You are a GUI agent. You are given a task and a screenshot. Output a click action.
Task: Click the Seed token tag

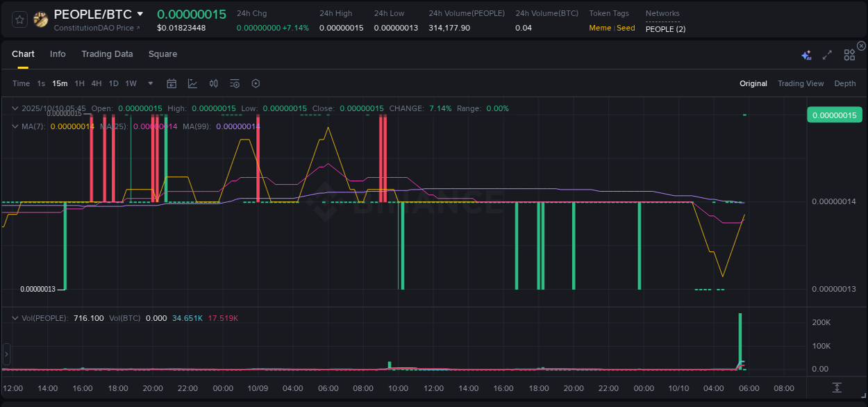[x=626, y=28]
